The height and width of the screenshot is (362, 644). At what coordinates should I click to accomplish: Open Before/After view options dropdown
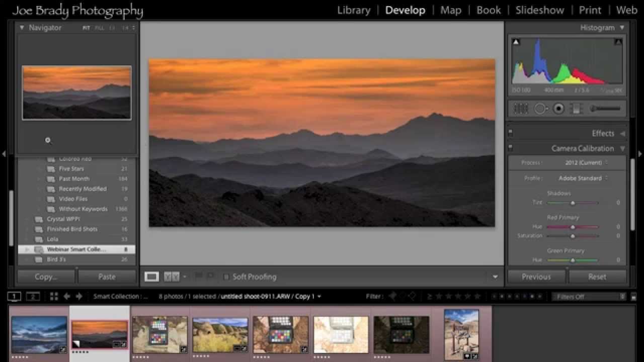[x=184, y=277]
